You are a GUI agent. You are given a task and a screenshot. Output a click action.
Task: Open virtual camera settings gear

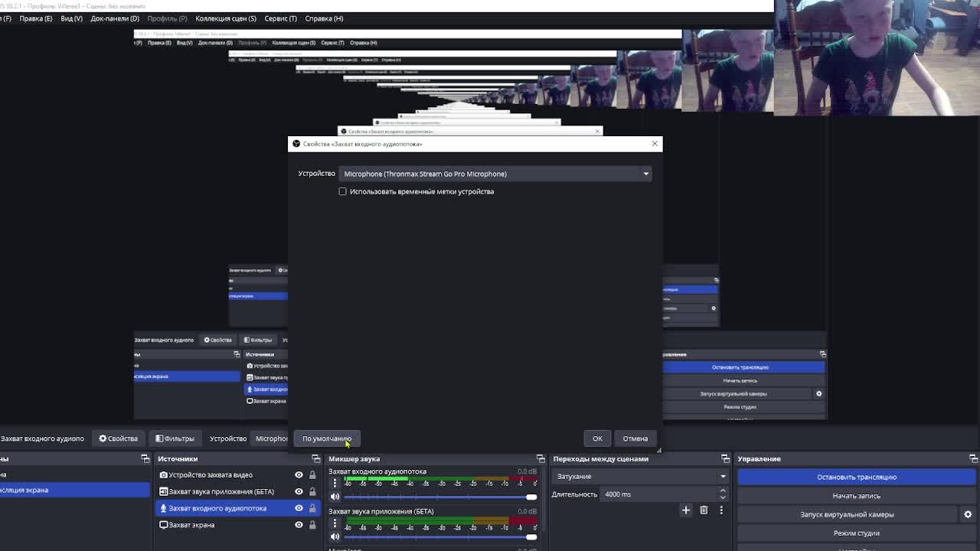point(968,514)
